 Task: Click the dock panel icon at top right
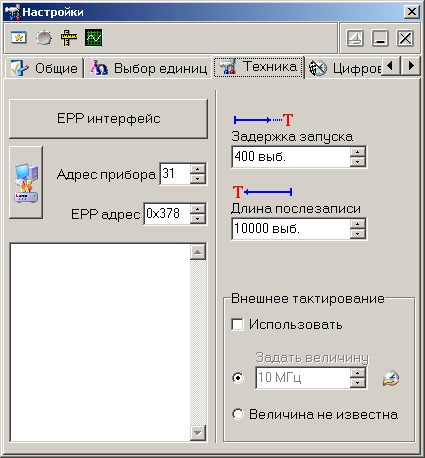click(355, 38)
